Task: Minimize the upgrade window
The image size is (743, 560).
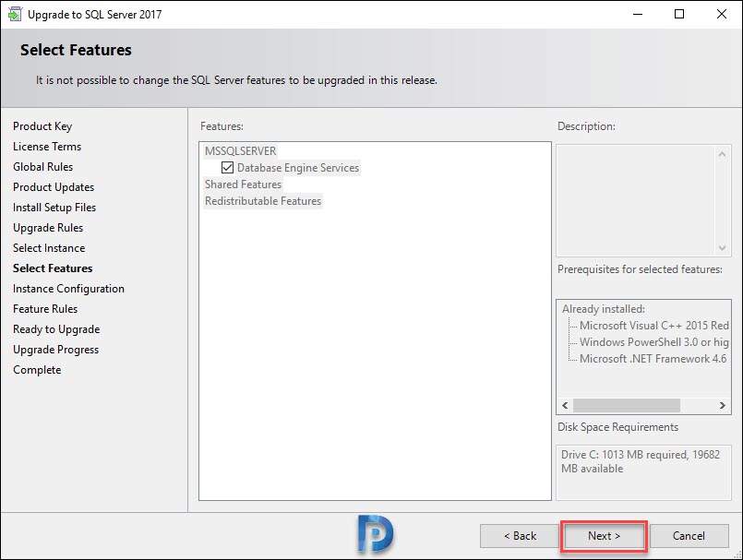Action: point(638,14)
